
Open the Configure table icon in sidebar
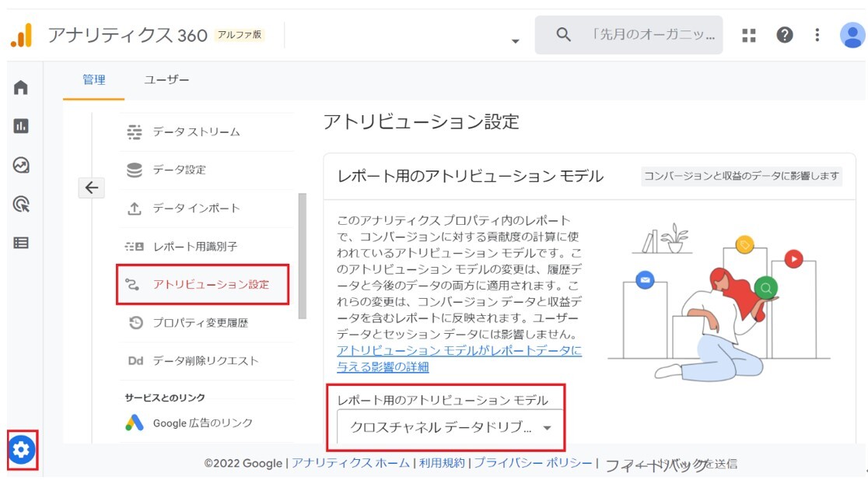[x=21, y=243]
